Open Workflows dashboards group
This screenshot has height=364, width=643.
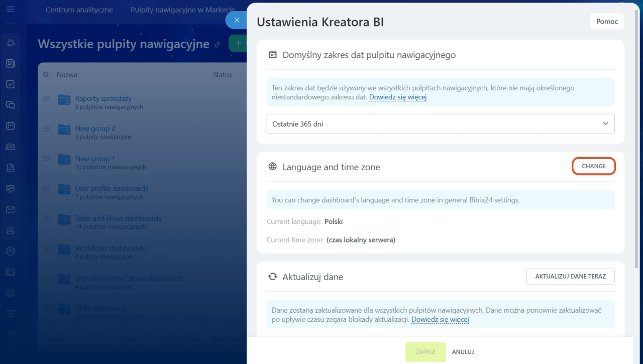(x=110, y=248)
